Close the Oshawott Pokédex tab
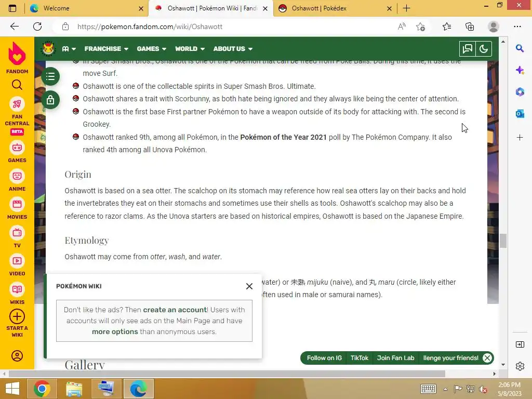The width and height of the screenshot is (532, 399). [390, 8]
